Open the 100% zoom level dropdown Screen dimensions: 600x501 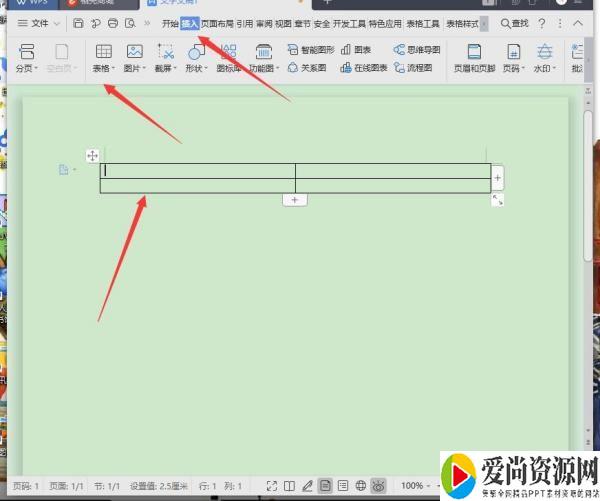point(416,486)
